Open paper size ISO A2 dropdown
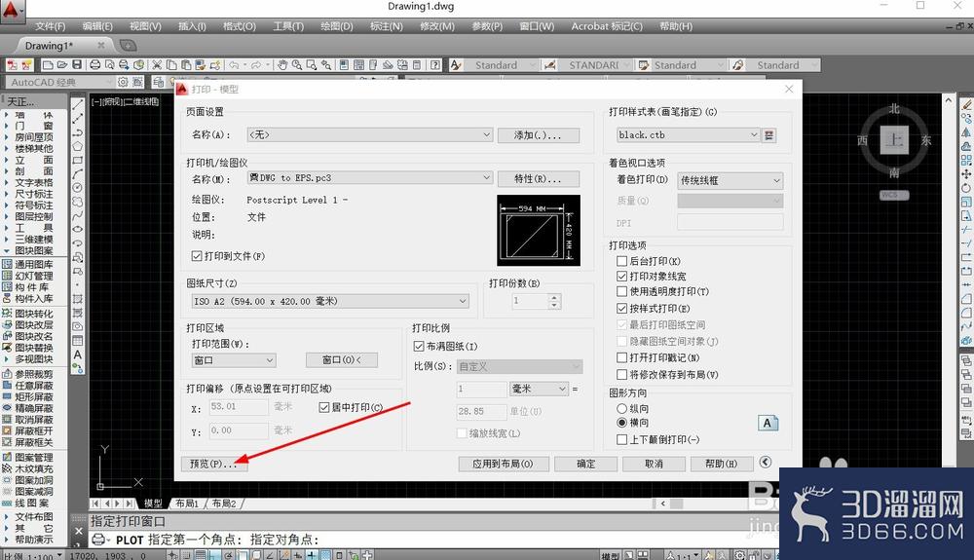The width and height of the screenshot is (974, 560). point(330,301)
